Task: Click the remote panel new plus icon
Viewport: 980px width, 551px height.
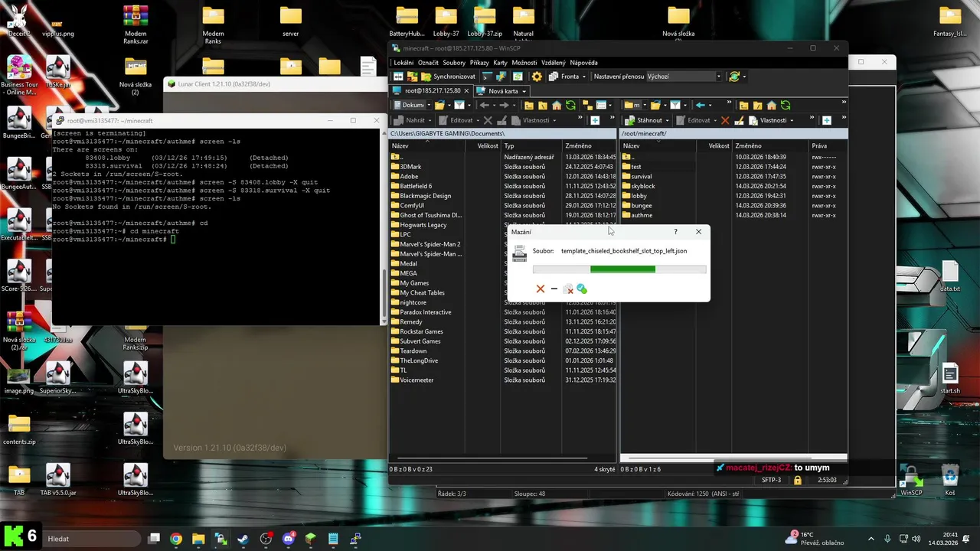Action: click(x=826, y=120)
